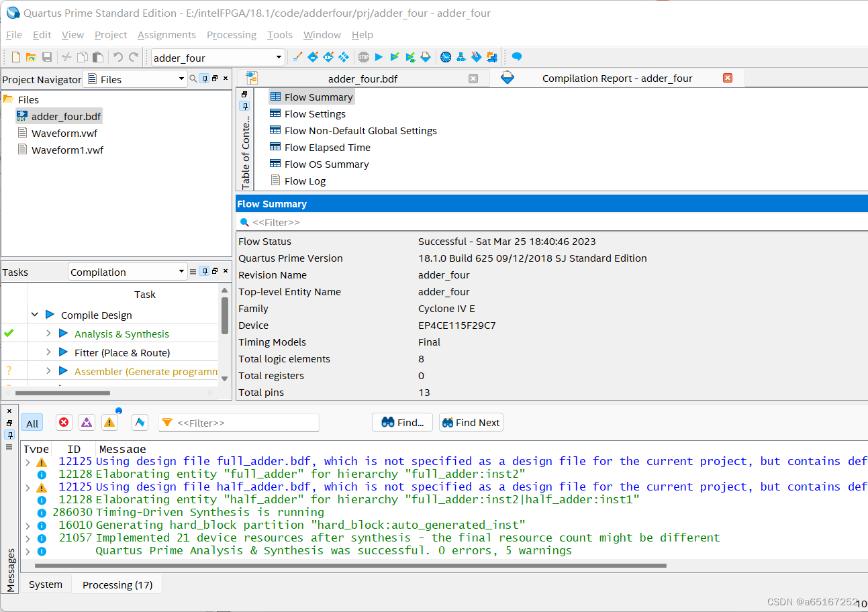Switch to the System messages tab

pyautogui.click(x=46, y=584)
